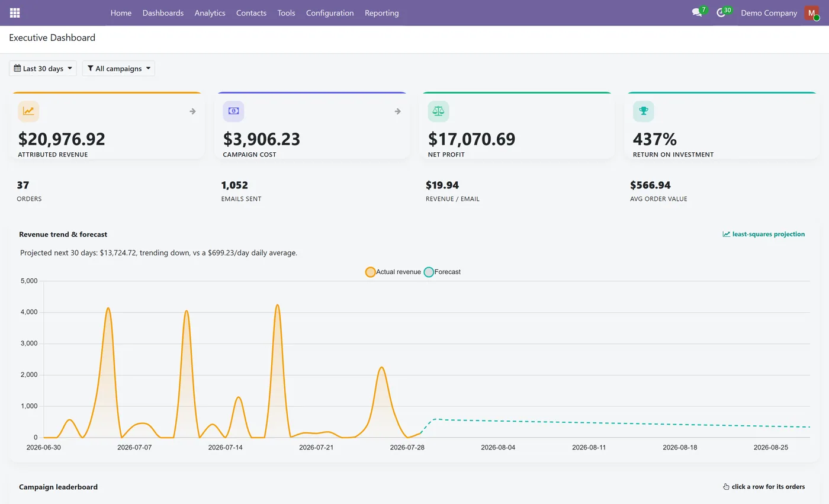Click the least-squares projection chart icon

(726, 234)
